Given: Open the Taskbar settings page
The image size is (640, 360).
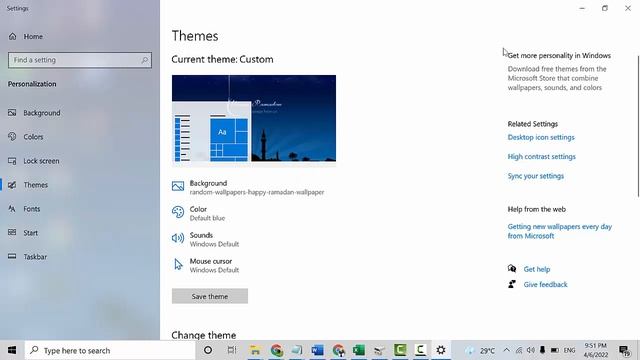Looking at the screenshot, I should [27, 257].
